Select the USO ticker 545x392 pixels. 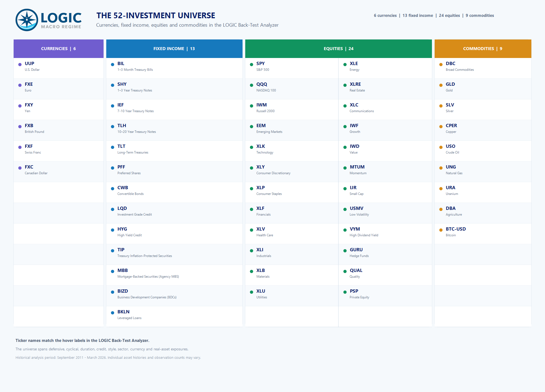450,146
